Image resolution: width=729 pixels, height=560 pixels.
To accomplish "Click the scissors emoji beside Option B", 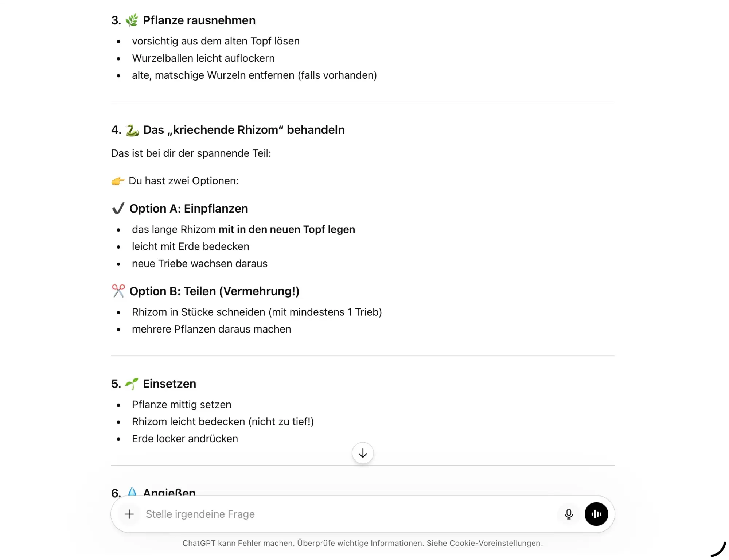I will tap(118, 291).
